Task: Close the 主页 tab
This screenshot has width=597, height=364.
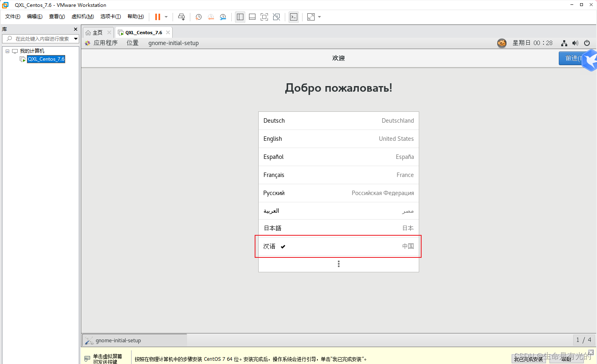Action: pos(109,33)
